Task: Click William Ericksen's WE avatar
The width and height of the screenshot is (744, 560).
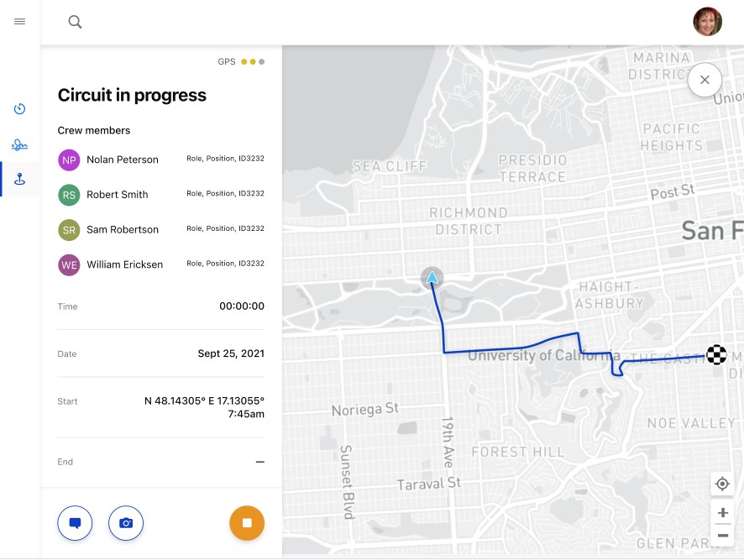Action: pos(69,265)
